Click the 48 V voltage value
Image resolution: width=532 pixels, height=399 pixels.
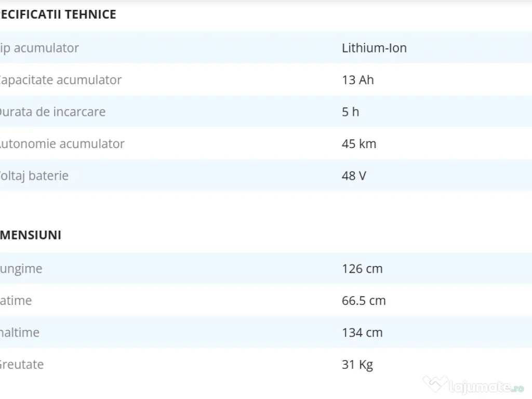coord(354,176)
